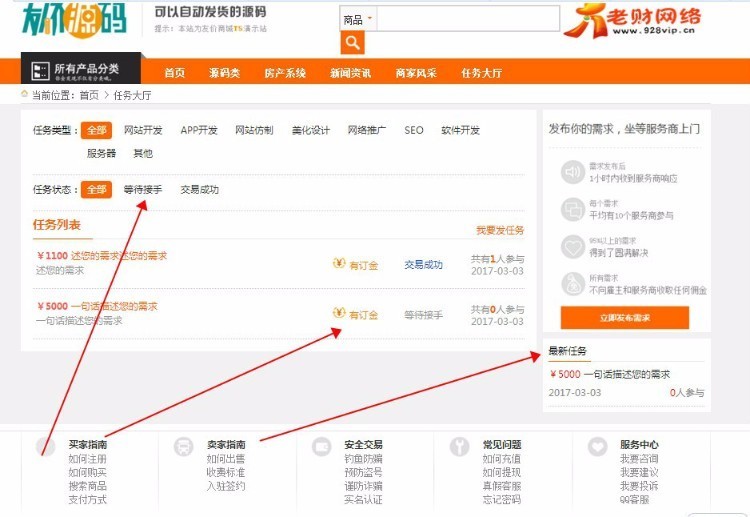This screenshot has height=517, width=750.
Task: Filter task type by 软件开发
Action: tap(461, 130)
